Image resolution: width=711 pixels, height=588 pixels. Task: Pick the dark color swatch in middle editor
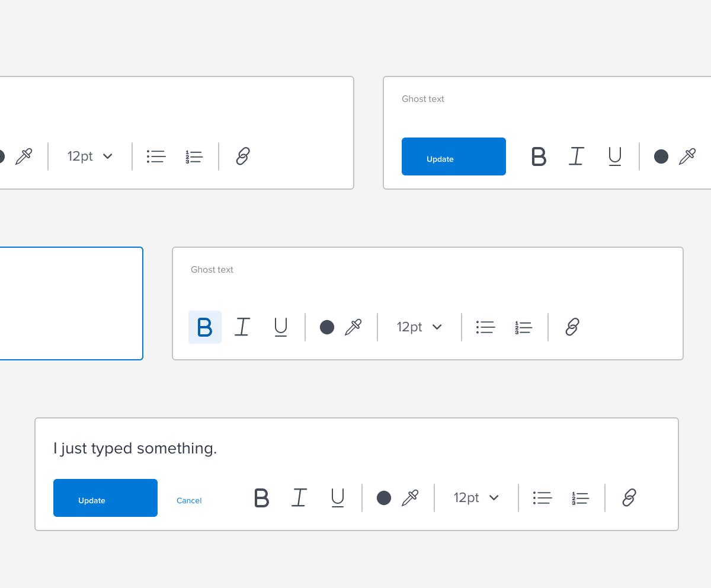pyautogui.click(x=327, y=327)
